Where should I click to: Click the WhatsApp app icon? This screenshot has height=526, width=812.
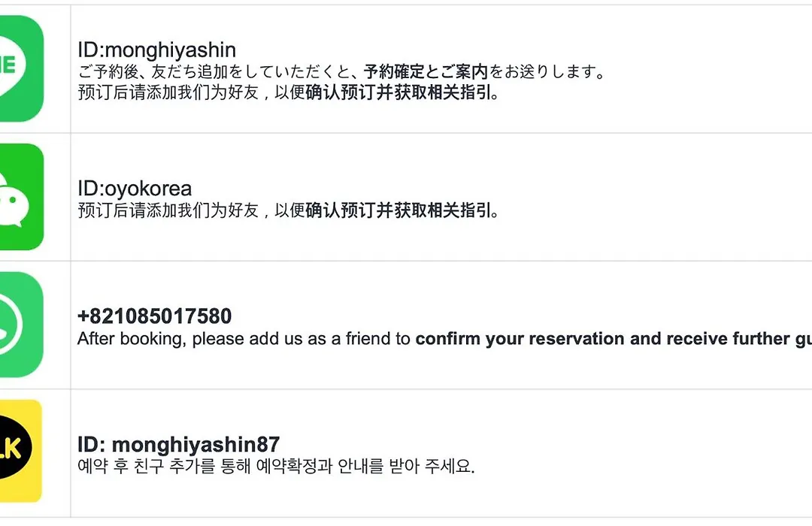click(21, 325)
